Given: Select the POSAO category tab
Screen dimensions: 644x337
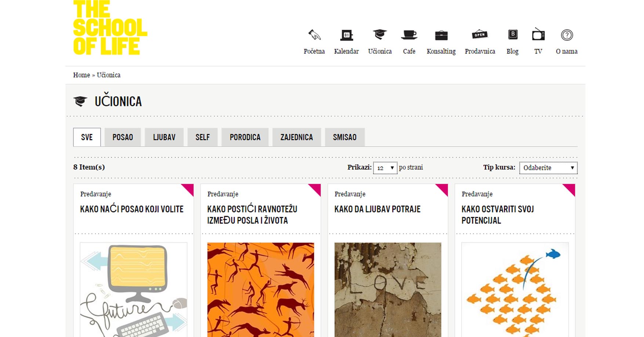Looking at the screenshot, I should pyautogui.click(x=123, y=137).
